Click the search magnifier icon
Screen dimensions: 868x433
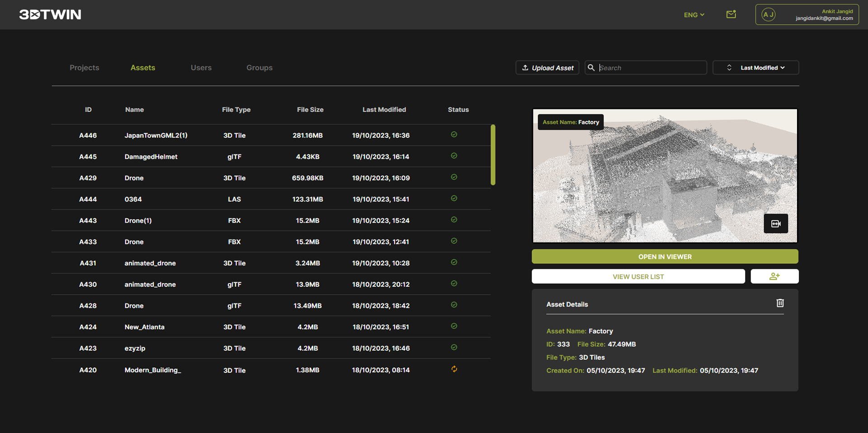pyautogui.click(x=591, y=67)
